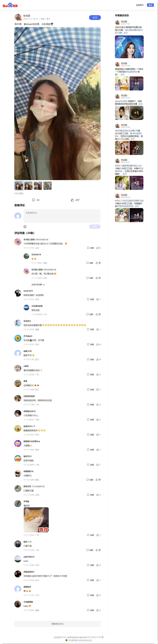
Task: Click the Baidu logo in header
Action: tap(10, 5)
